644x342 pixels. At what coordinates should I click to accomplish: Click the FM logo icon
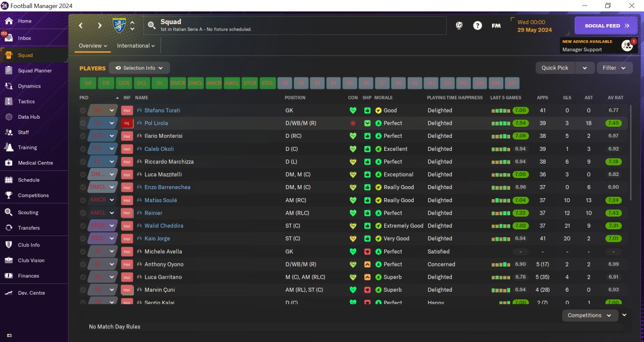coord(496,26)
